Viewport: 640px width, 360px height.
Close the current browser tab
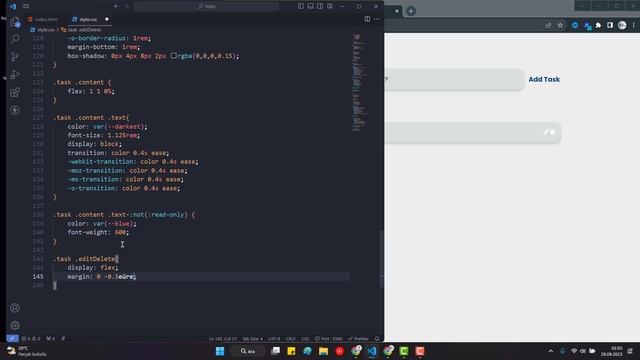(x=397, y=11)
